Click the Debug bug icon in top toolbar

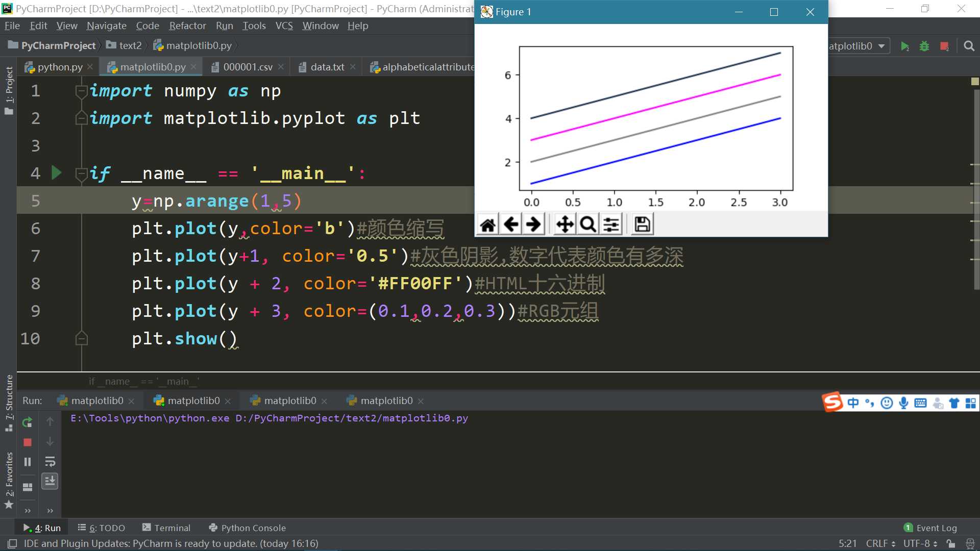(x=924, y=46)
